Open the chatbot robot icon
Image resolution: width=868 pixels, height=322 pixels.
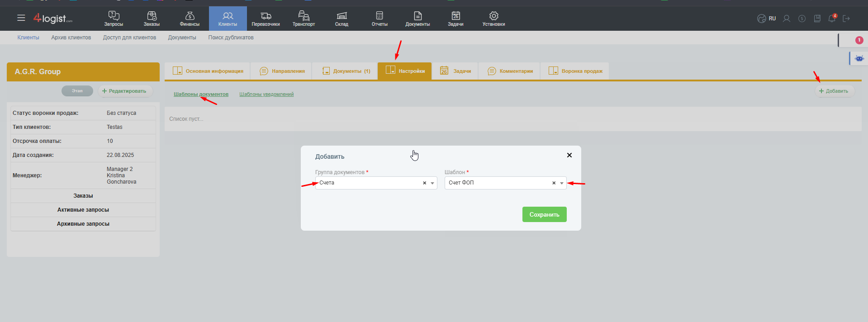[859, 58]
